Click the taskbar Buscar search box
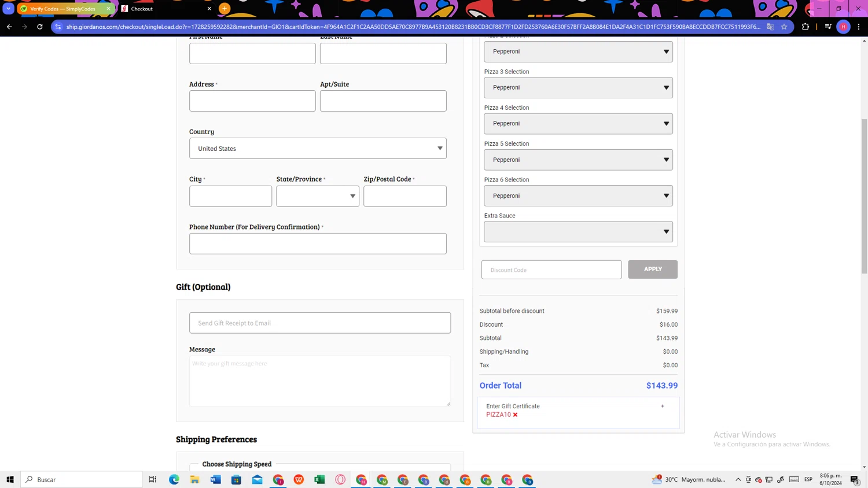 pyautogui.click(x=82, y=479)
